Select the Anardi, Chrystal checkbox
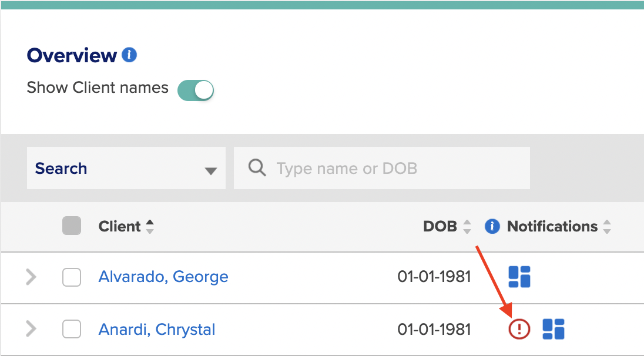This screenshot has width=644, height=356. pyautogui.click(x=72, y=330)
